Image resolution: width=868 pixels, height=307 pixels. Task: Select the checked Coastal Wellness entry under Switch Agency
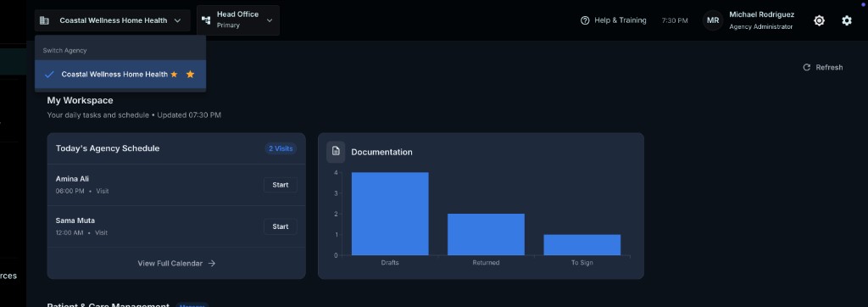tap(120, 75)
